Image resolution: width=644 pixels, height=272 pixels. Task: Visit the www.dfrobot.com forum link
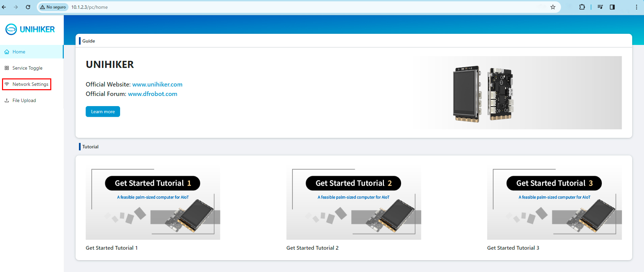[152, 94]
